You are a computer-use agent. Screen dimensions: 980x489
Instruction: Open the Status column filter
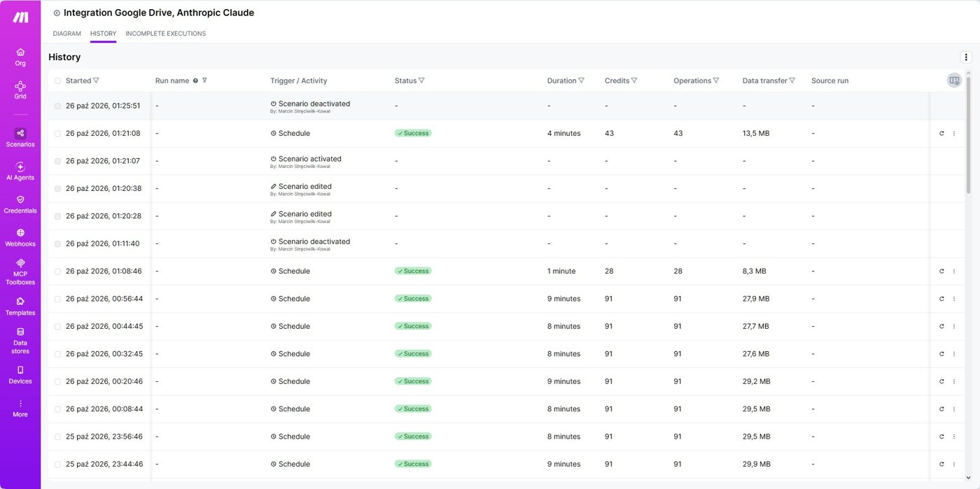(421, 80)
